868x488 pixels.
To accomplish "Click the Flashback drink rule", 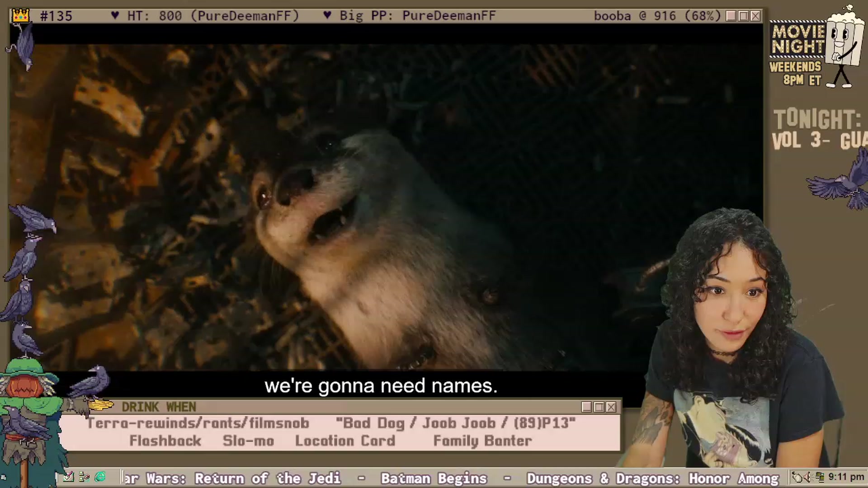I will click(165, 441).
